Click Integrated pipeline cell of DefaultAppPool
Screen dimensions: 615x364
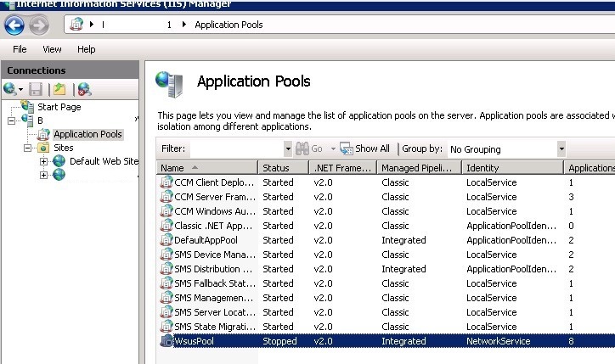coord(403,240)
